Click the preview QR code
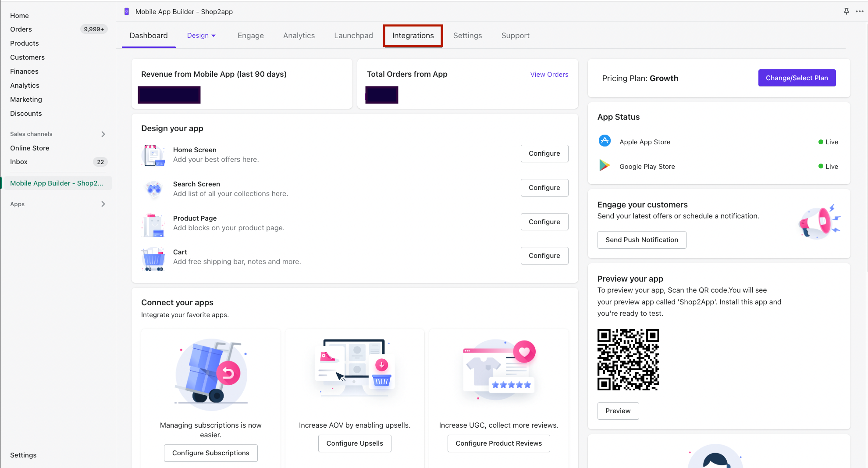Image resolution: width=868 pixels, height=468 pixels. 628,360
